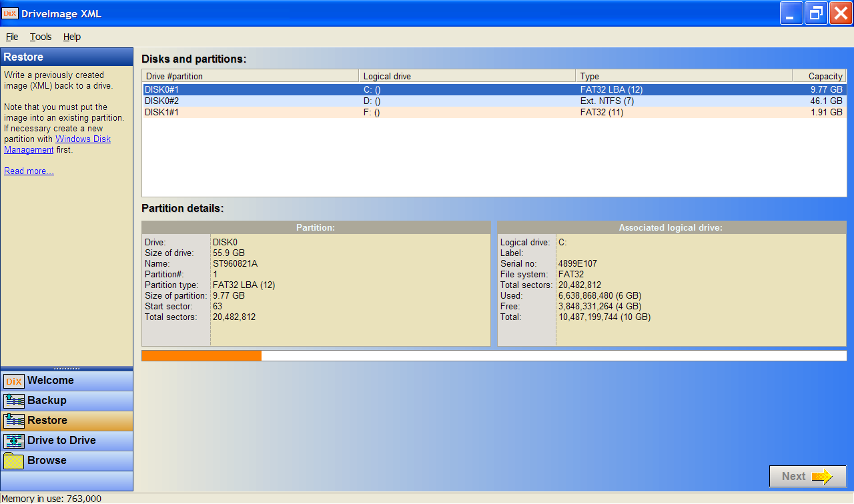854x504 pixels.
Task: Click the Used 6,638,868,480 (6 GB) value
Action: (x=600, y=295)
